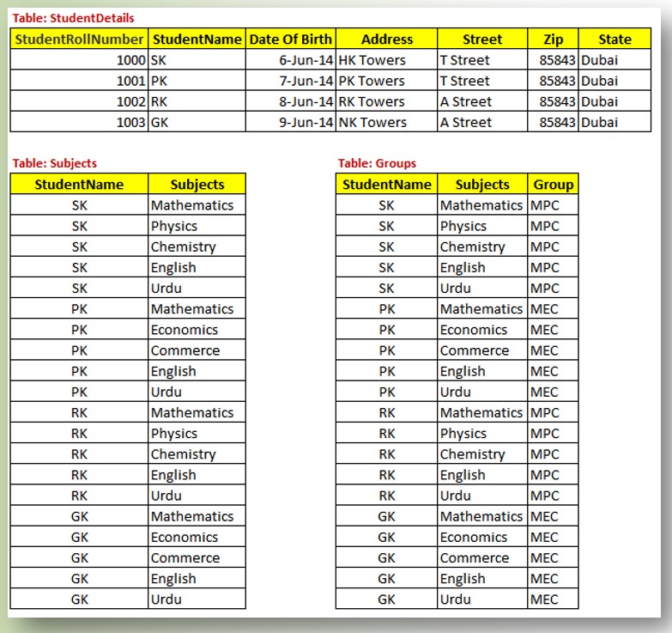The width and height of the screenshot is (672, 633).
Task: Select the NK Towers address cell
Action: [x=386, y=122]
